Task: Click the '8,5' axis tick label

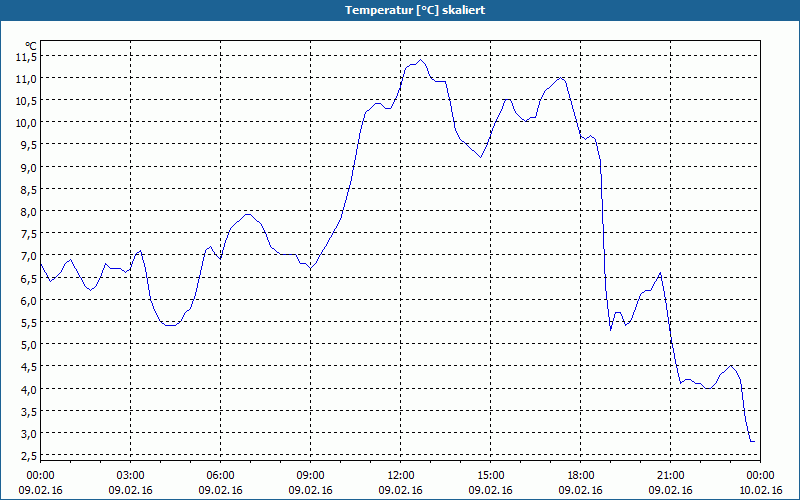Action: [28, 190]
